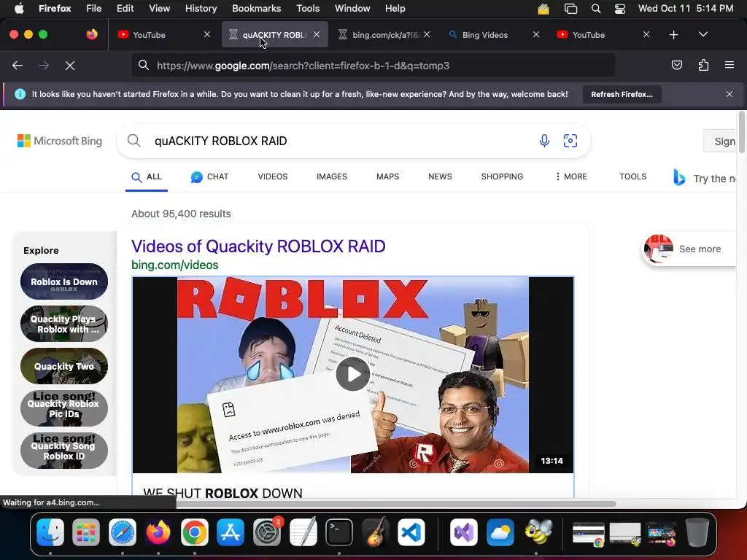
Task: Select the SHOPPING search tab
Action: pos(502,176)
